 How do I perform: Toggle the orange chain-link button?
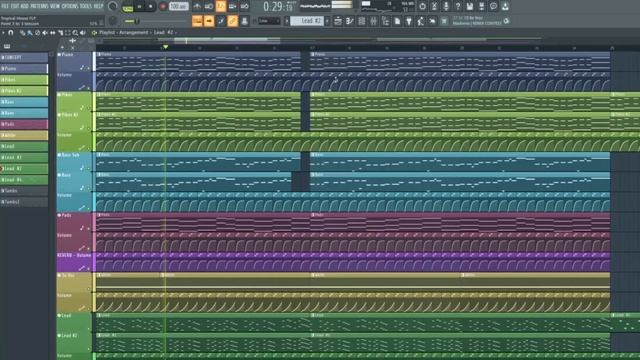coord(232,21)
